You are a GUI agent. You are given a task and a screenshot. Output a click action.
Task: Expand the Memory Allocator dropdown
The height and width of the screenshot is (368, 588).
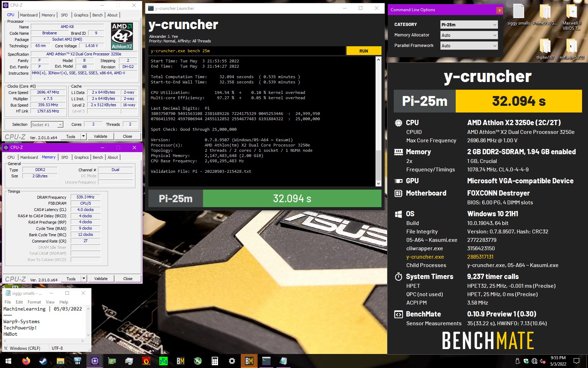[x=469, y=35]
